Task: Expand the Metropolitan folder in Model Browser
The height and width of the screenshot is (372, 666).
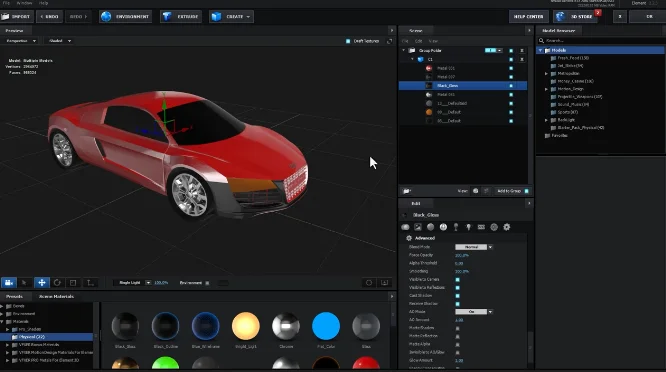Action: pyautogui.click(x=547, y=73)
